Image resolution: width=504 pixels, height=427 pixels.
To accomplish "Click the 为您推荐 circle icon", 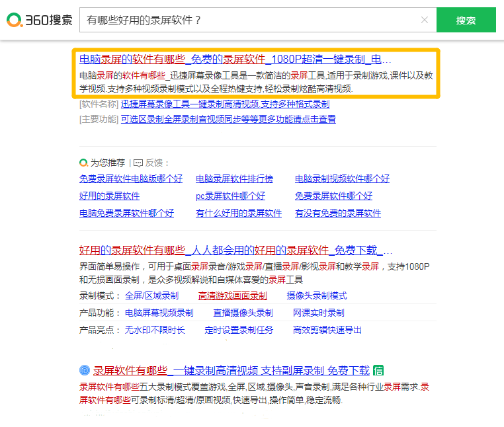I will click(x=83, y=163).
